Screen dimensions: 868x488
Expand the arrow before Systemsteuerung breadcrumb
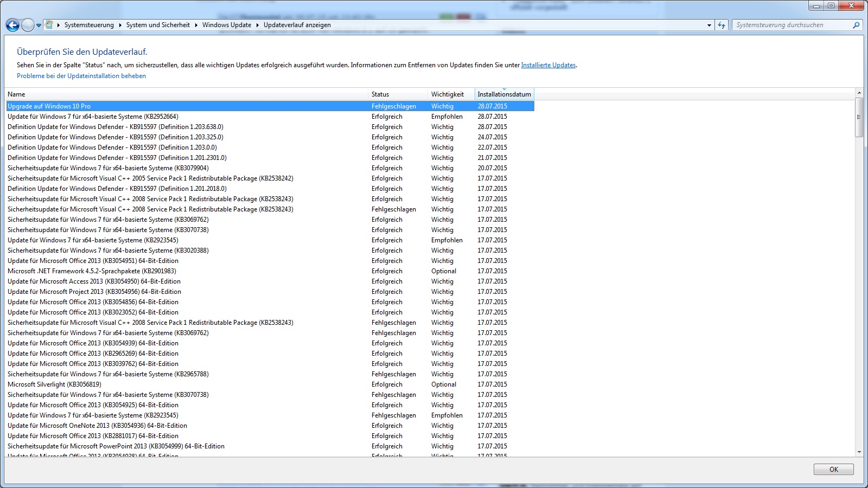pos(58,25)
